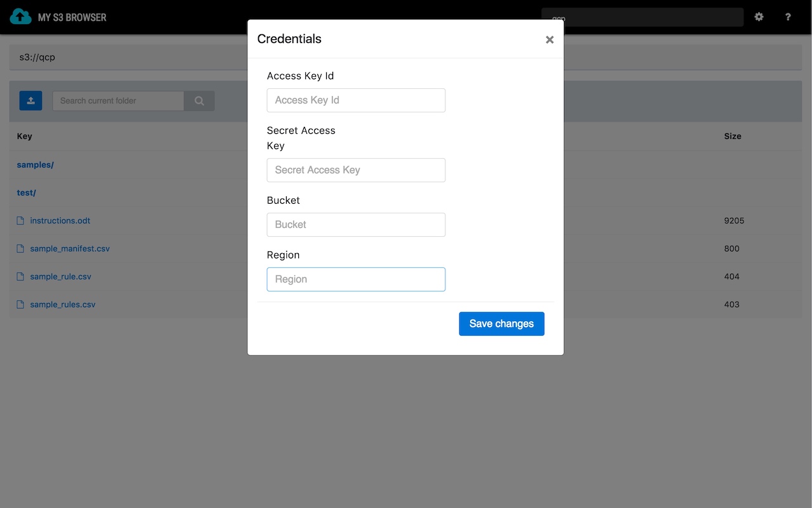The width and height of the screenshot is (812, 508).
Task: Click the magnifying glass search icon
Action: pyautogui.click(x=199, y=101)
